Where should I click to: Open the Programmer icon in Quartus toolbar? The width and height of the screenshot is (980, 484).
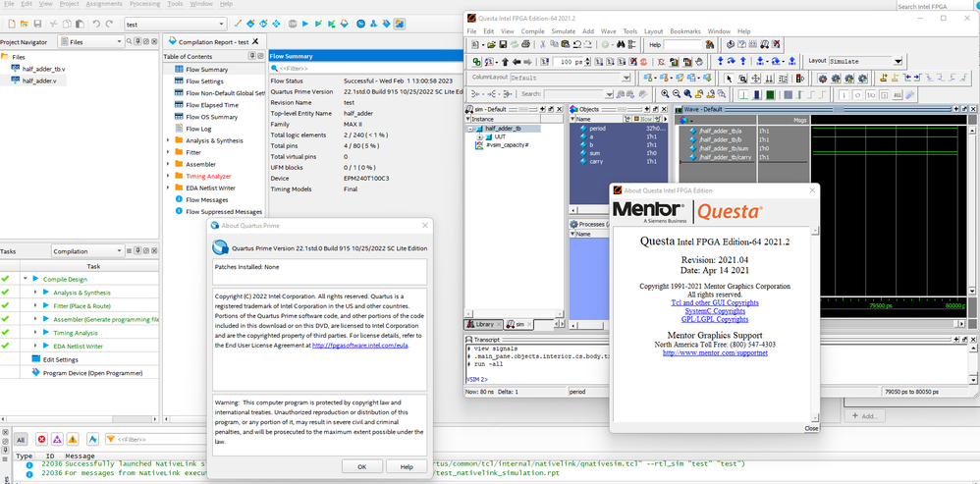tap(386, 24)
